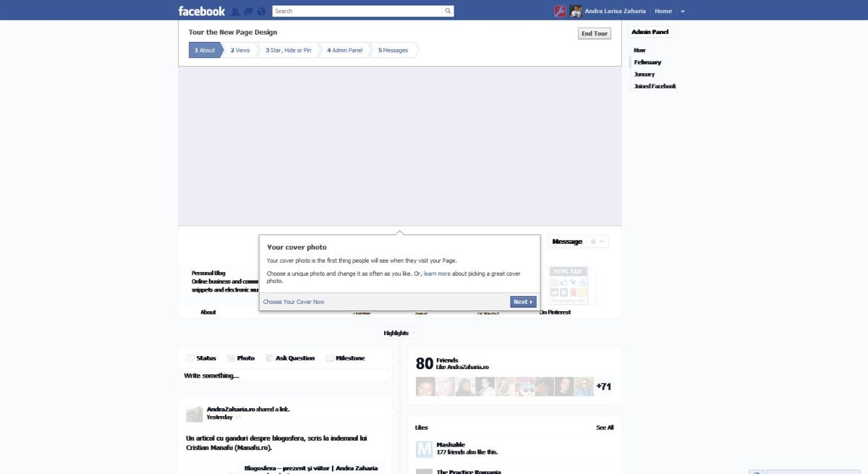Open the account dropdown arrow beside Home
The image size is (868, 474).
pos(683,12)
